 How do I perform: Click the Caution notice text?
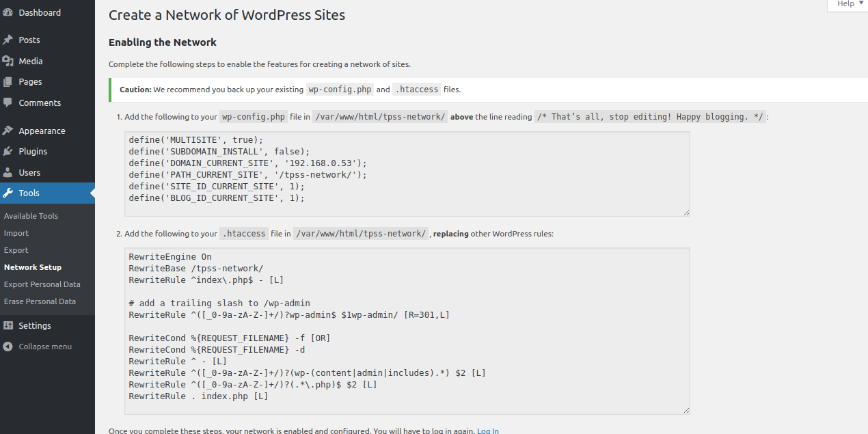(x=290, y=90)
